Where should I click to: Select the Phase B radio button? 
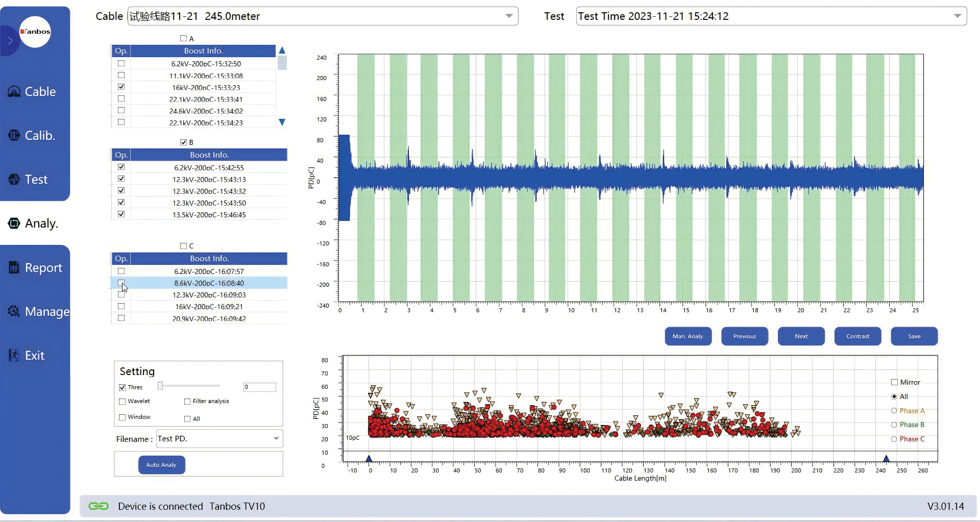point(894,425)
